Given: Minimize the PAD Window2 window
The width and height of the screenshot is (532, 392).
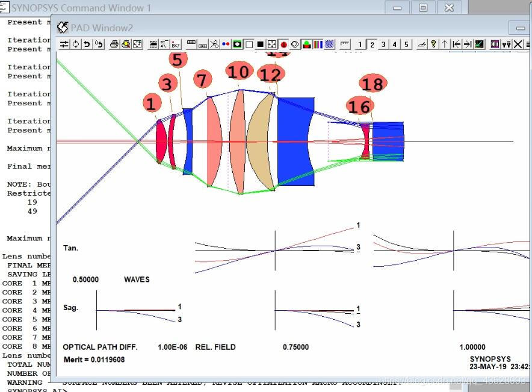Looking at the screenshot, I should 520,28.
